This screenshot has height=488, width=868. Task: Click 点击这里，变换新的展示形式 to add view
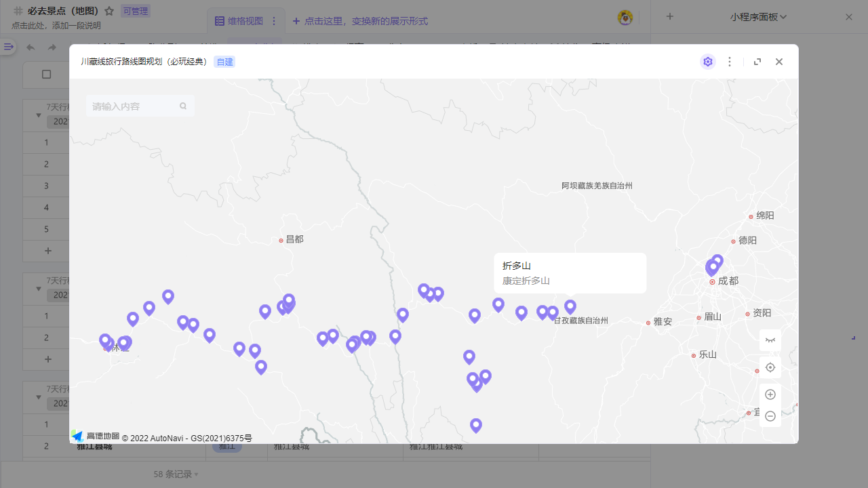pos(360,21)
